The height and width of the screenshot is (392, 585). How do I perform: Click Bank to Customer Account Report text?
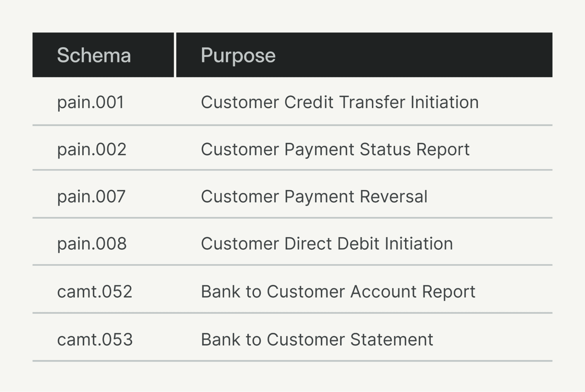coord(338,292)
